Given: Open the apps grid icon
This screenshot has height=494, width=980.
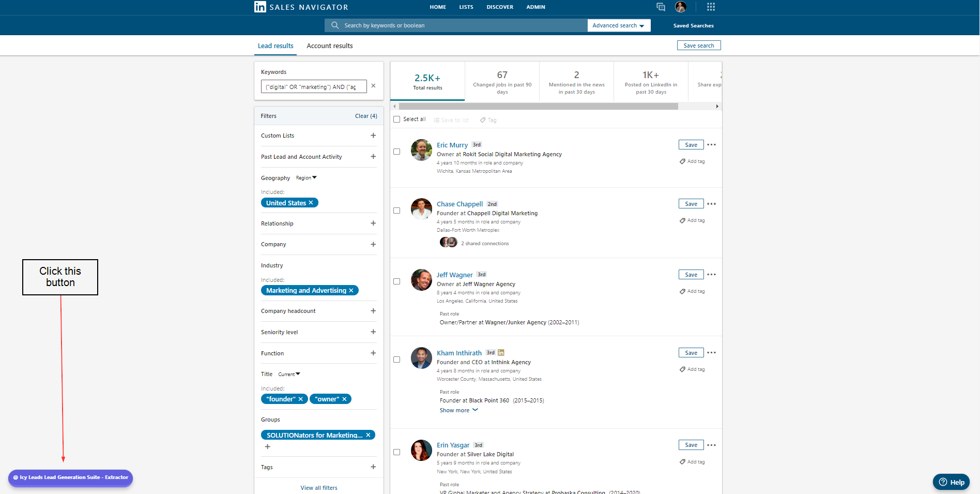Looking at the screenshot, I should pyautogui.click(x=711, y=7).
